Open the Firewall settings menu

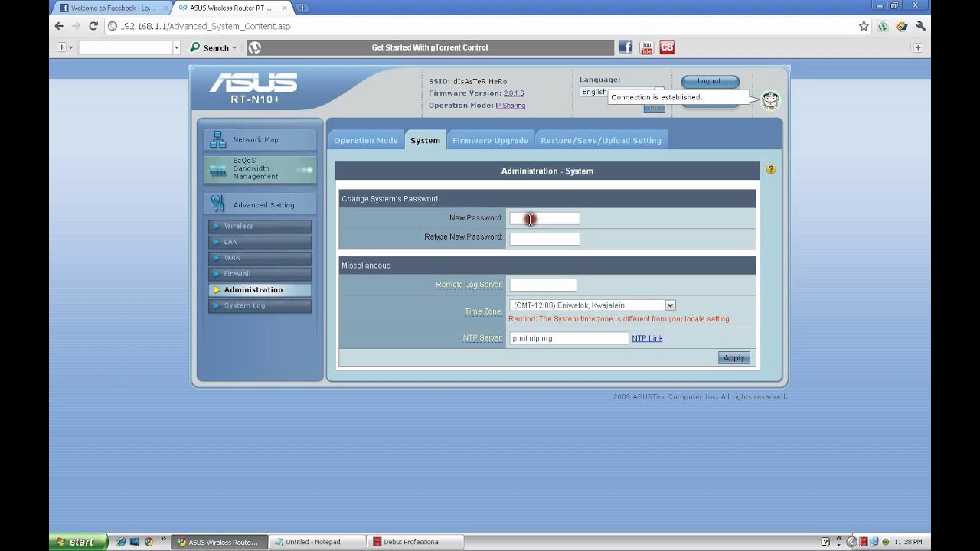[x=260, y=274]
